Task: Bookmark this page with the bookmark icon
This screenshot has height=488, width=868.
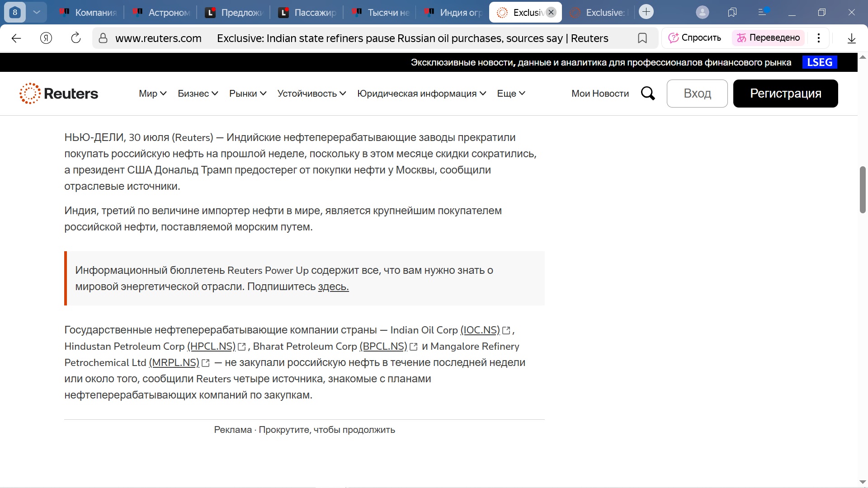Action: 642,38
